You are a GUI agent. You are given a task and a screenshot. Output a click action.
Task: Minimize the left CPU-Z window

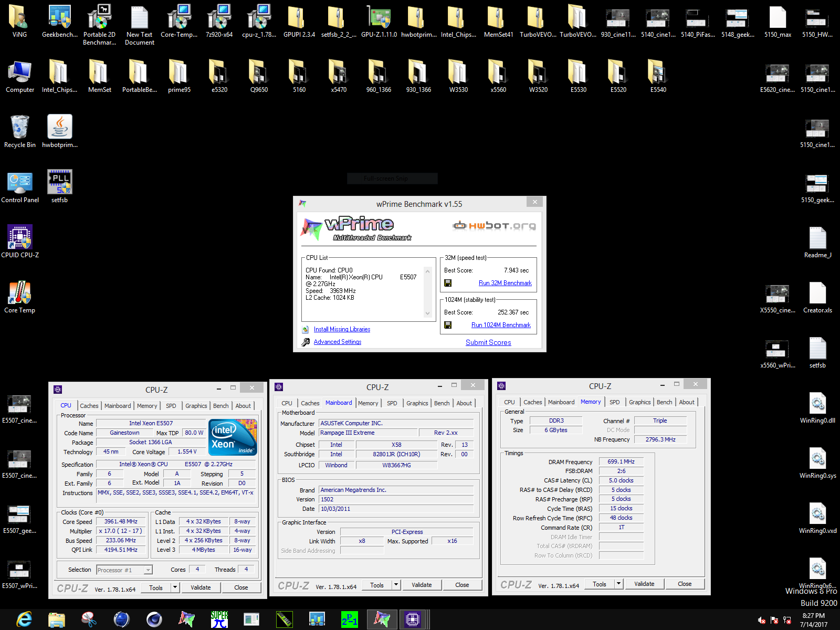[x=219, y=388]
